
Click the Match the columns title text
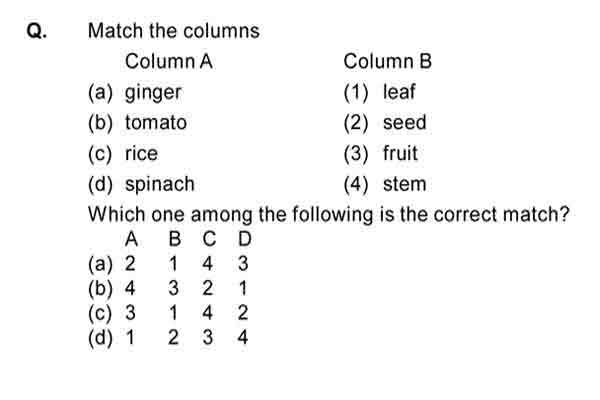(x=174, y=31)
